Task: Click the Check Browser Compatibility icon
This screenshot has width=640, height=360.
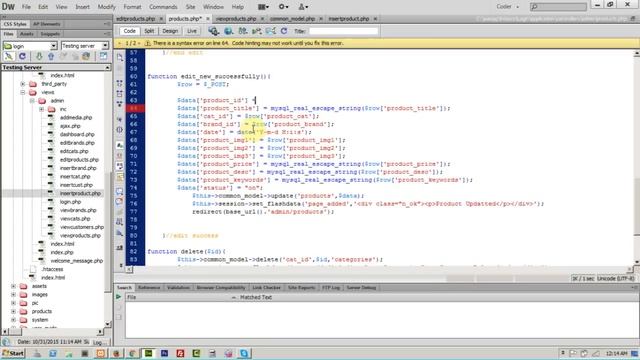Action: click(x=271, y=31)
